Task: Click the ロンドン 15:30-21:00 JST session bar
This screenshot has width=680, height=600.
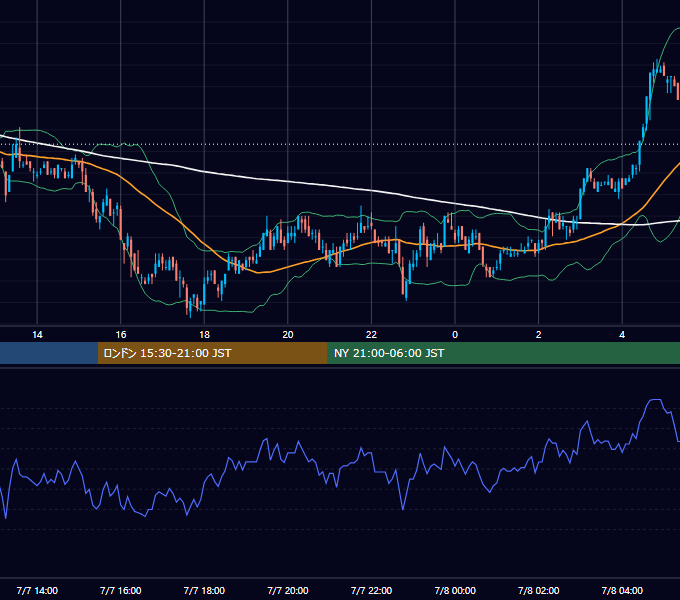Action: 212,353
